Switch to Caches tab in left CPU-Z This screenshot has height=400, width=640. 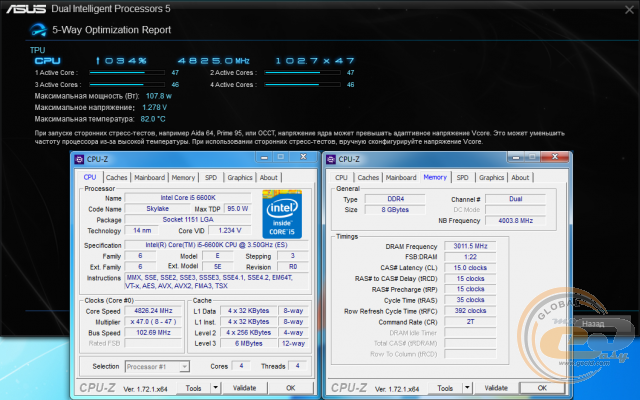116,178
